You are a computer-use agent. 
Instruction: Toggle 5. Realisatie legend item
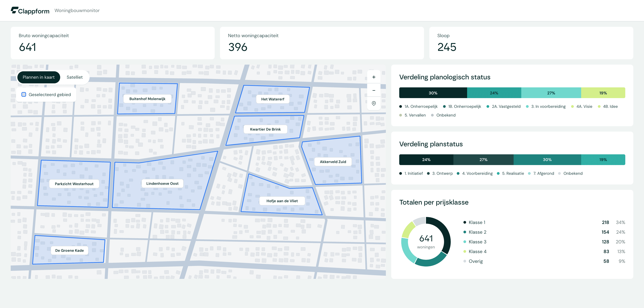[510, 173]
